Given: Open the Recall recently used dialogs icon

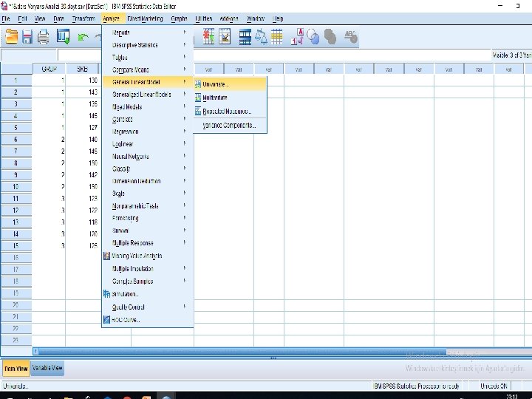Looking at the screenshot, I should click(x=63, y=37).
